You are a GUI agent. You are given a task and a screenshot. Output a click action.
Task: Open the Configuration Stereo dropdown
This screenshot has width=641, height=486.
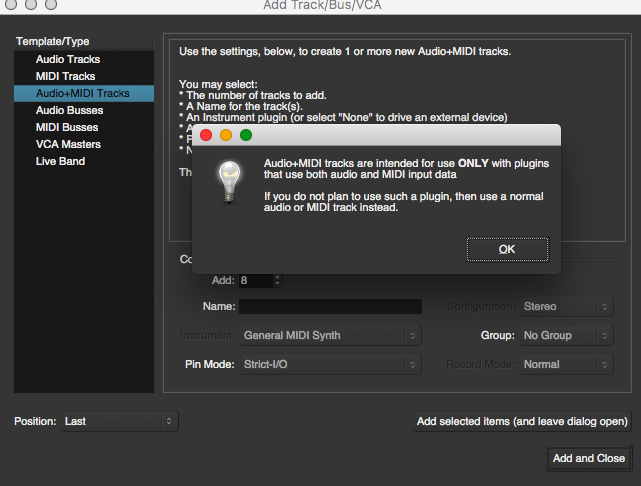566,307
